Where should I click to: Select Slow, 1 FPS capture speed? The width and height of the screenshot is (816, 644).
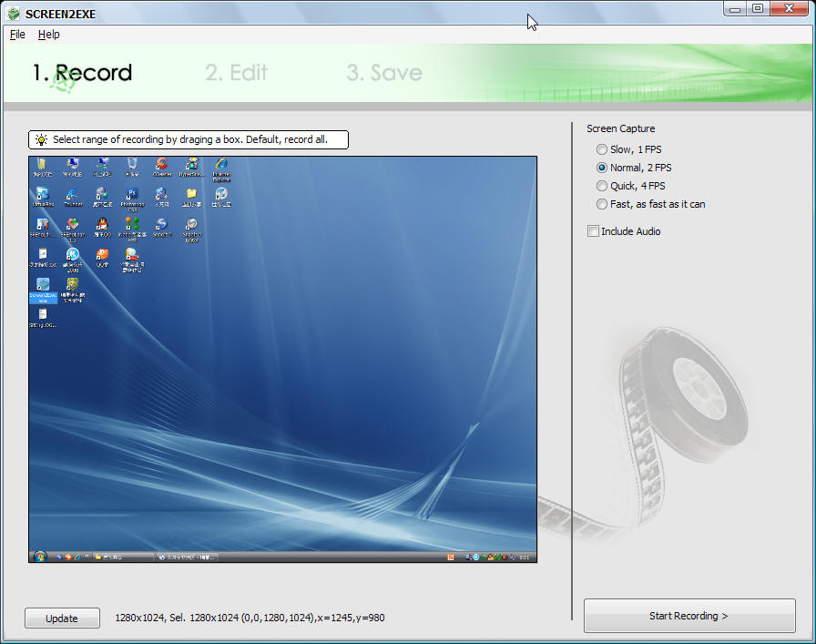pos(601,149)
